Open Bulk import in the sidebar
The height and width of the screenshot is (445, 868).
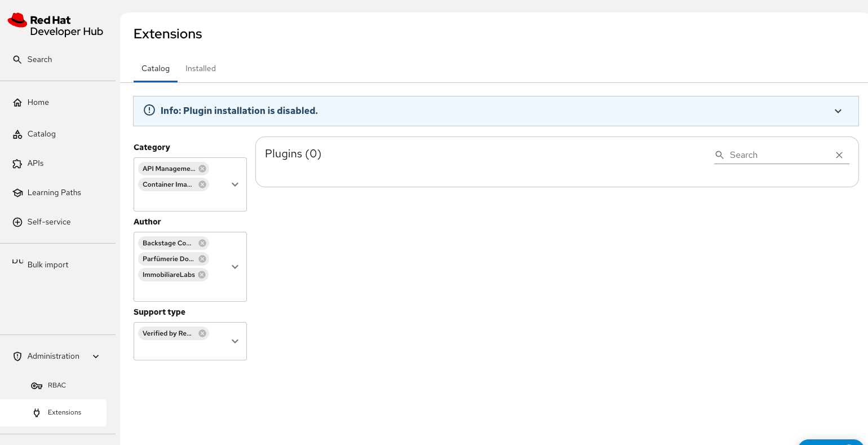pyautogui.click(x=48, y=265)
